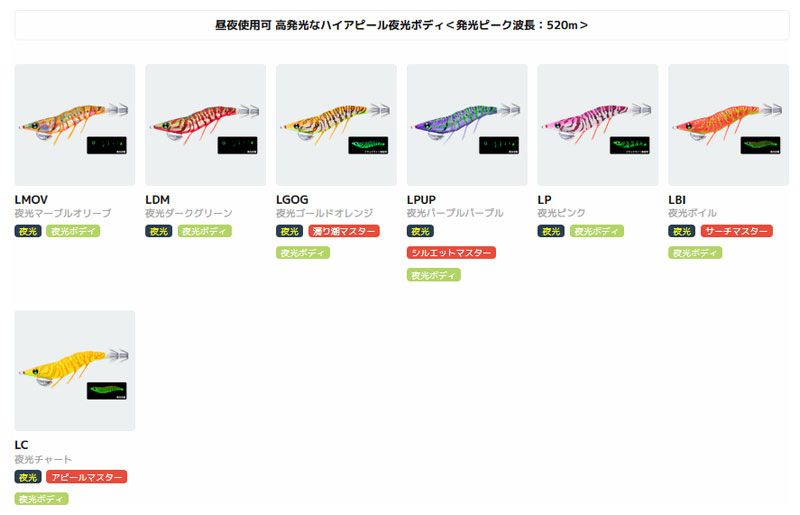Click the glow preview inset on LBI
This screenshot has width=800, height=515.
coord(760,145)
